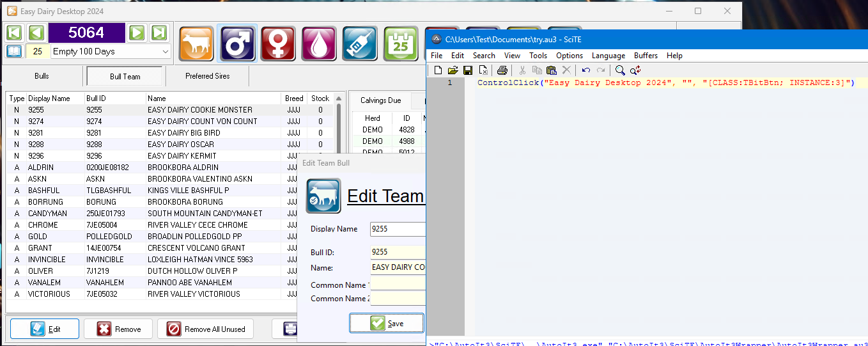Image resolution: width=868 pixels, height=346 pixels.
Task: Click the Remove button
Action: click(x=118, y=329)
